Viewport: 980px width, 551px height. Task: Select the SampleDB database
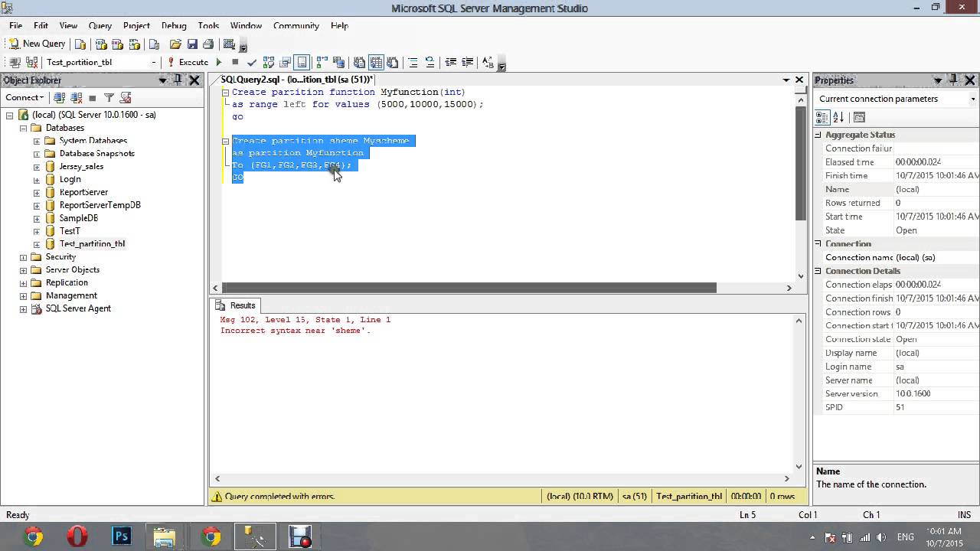78,218
